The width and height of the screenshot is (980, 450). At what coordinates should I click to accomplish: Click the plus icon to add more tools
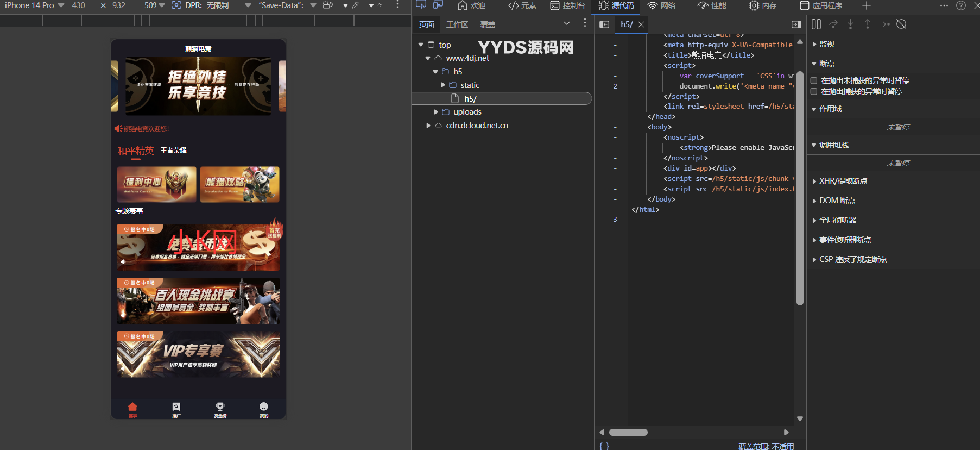(x=867, y=5)
